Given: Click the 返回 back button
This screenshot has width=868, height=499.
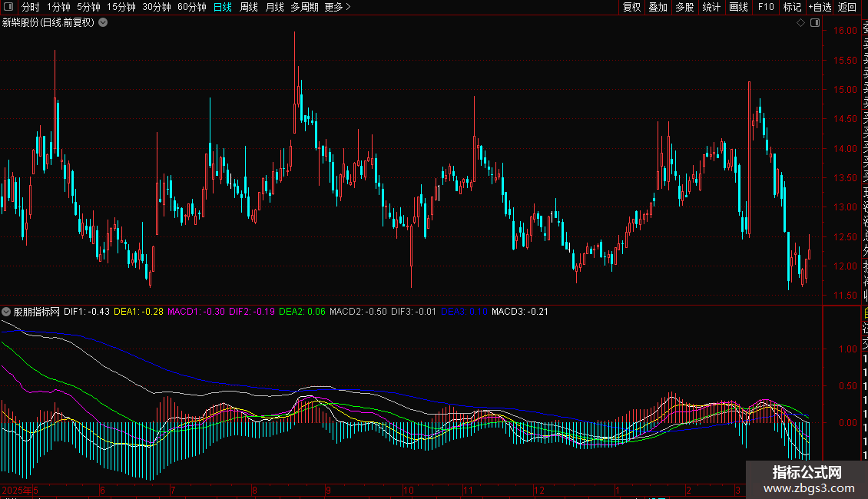Looking at the screenshot, I should pos(847,7).
